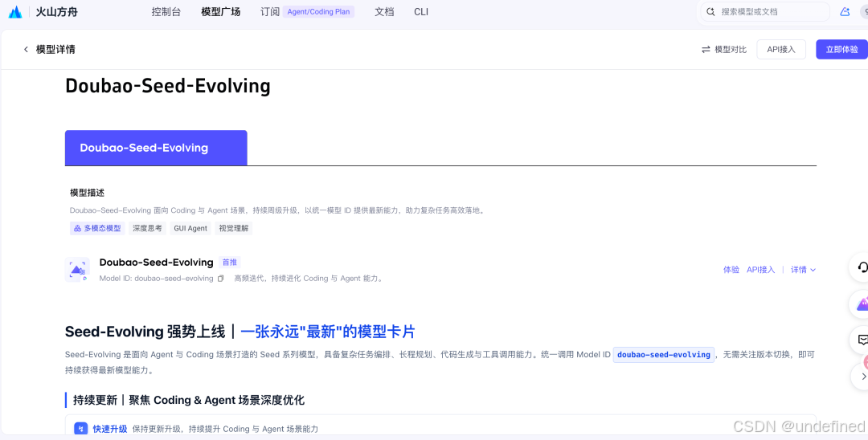Click the 模型对比 swap arrows icon

(706, 50)
